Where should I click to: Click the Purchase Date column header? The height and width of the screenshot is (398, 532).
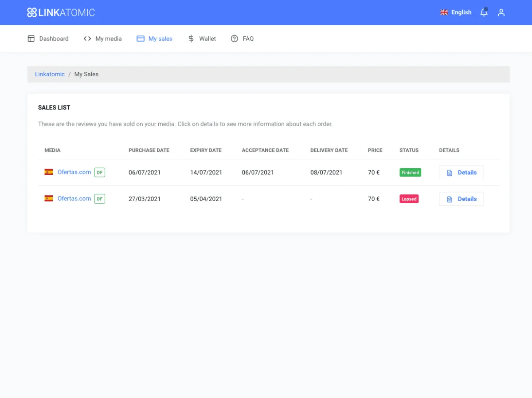click(149, 150)
